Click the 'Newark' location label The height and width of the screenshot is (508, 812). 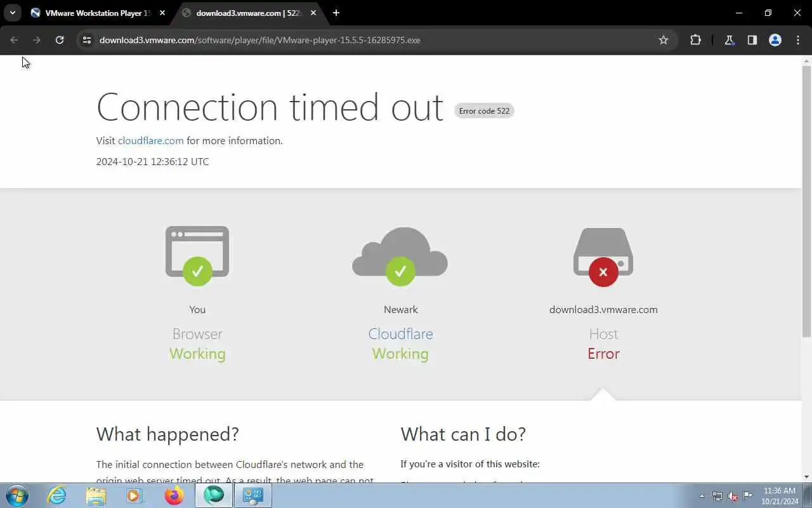(400, 310)
